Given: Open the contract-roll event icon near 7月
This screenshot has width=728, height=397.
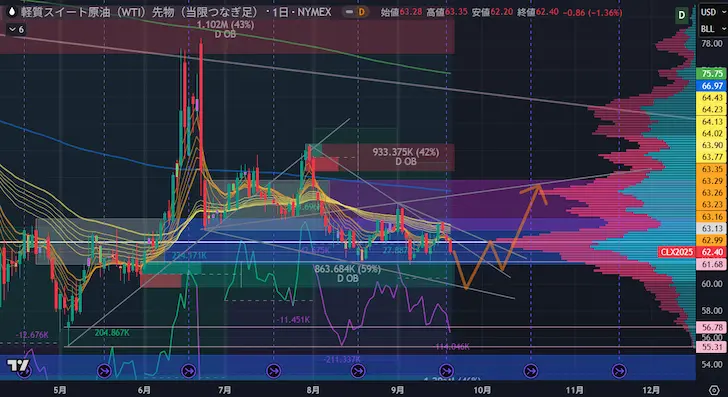Looking at the screenshot, I should [x=273, y=371].
